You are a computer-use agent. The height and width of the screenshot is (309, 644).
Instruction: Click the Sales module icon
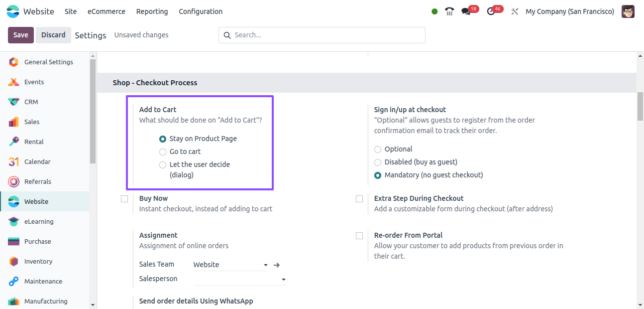tap(14, 122)
